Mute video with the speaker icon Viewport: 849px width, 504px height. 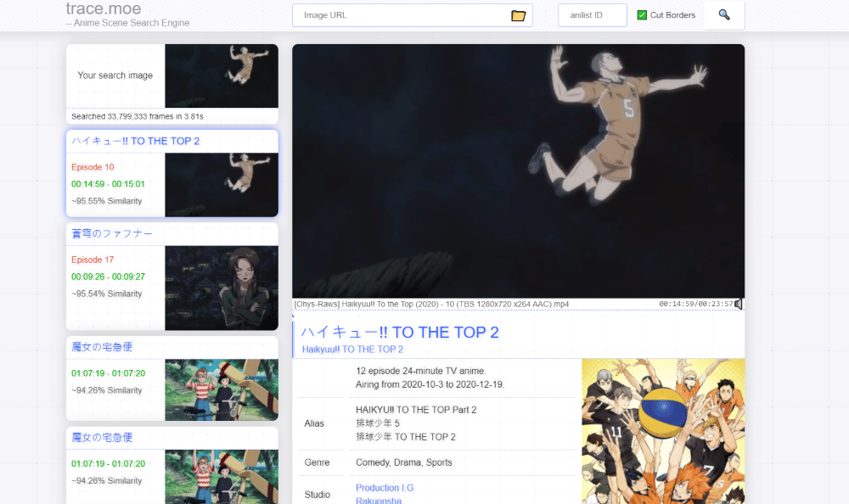(738, 304)
